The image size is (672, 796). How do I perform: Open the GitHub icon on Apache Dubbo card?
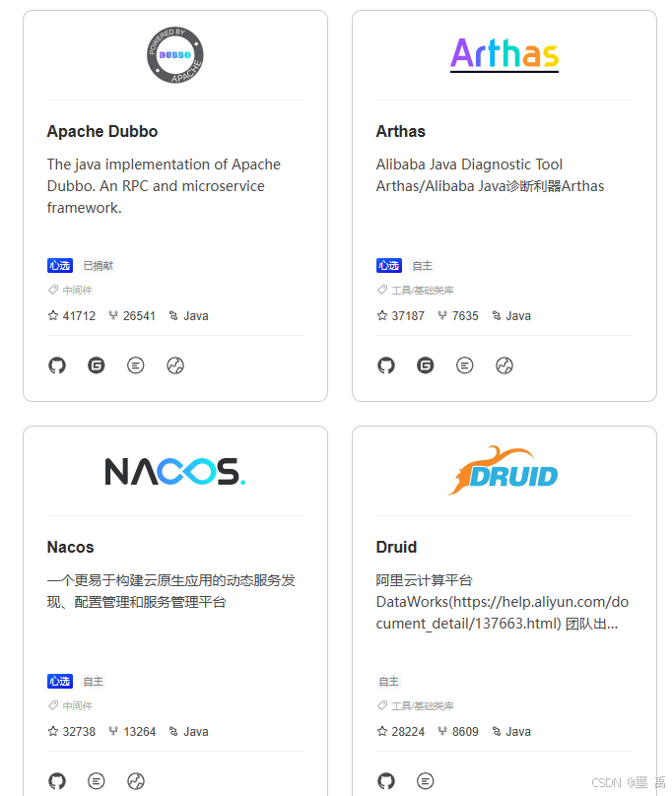pos(57,365)
